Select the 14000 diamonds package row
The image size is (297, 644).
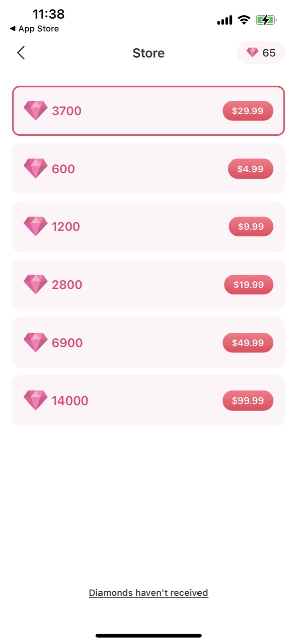pyautogui.click(x=148, y=400)
